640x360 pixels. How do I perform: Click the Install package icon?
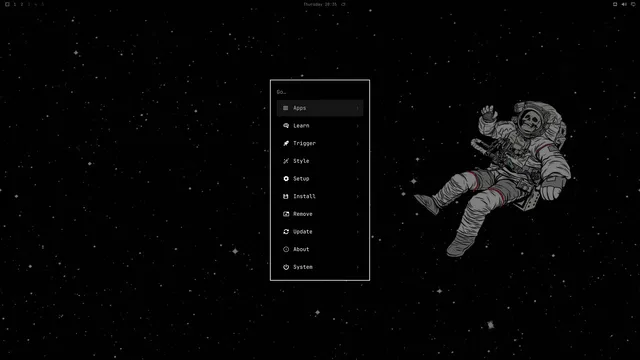(x=286, y=196)
